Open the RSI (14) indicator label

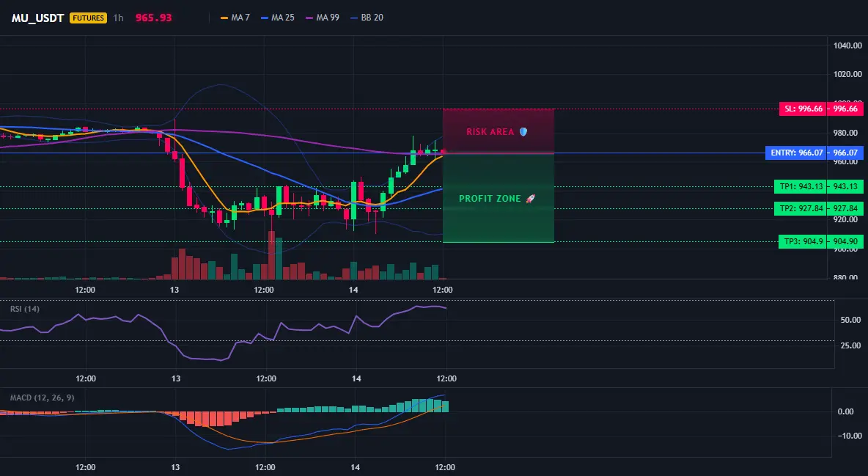tap(25, 309)
